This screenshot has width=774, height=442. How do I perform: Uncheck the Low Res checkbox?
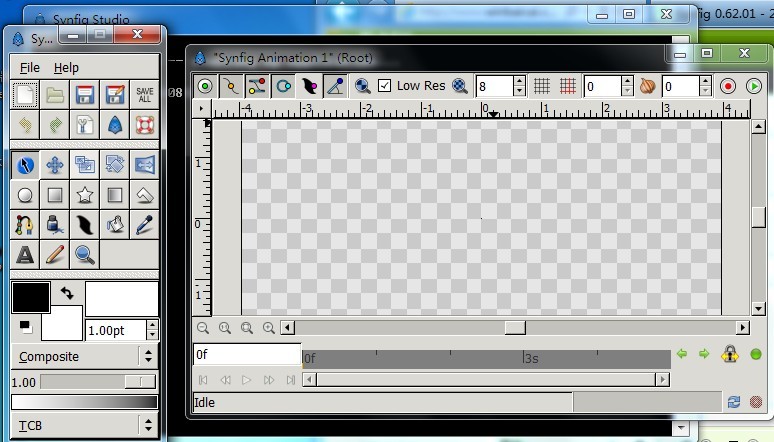(x=384, y=87)
